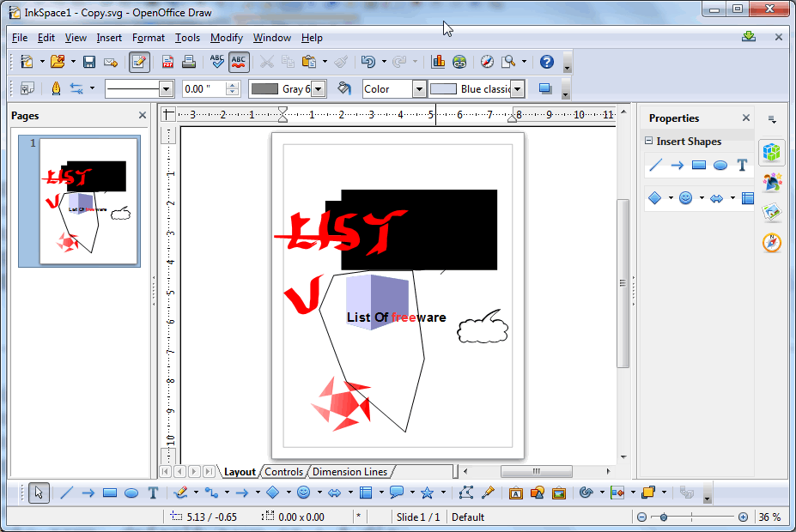Screen dimensions: 796x532
Task: Expand the Blue classic fill color dropdown
Action: pos(518,88)
